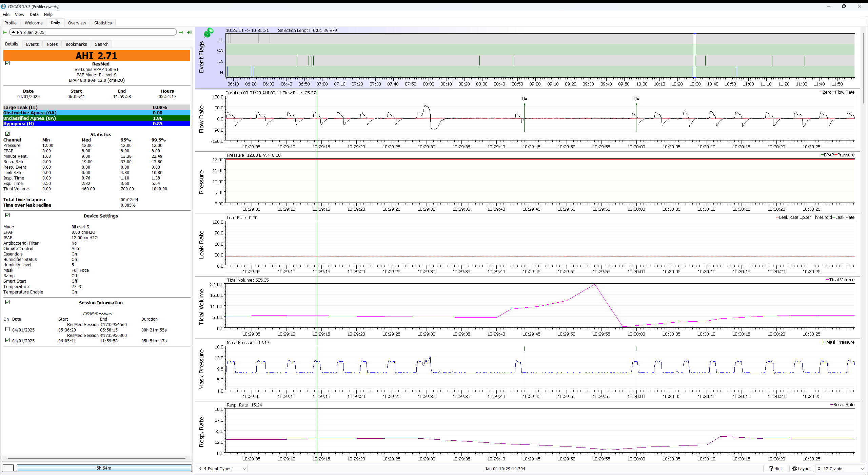Image resolution: width=868 pixels, height=475 pixels.
Task: Switch to the Profile tab
Action: [x=11, y=23]
